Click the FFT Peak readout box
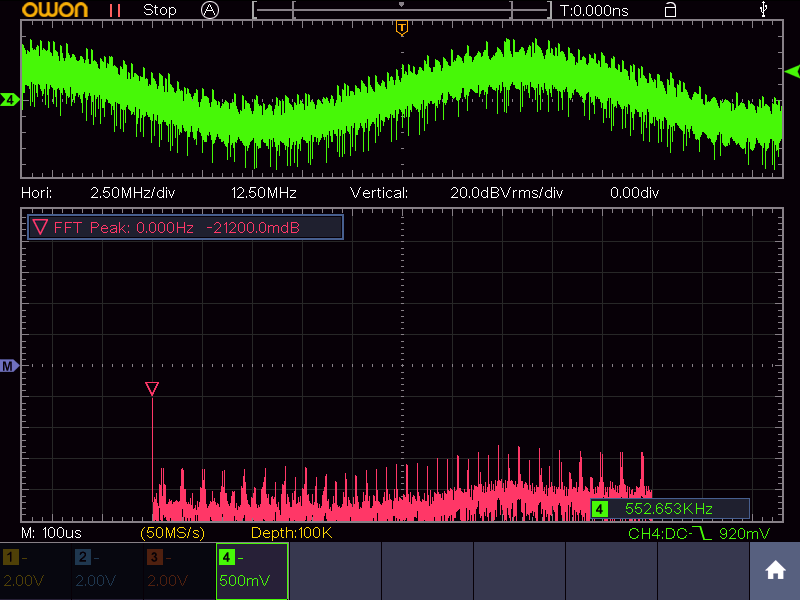This screenshot has height=600, width=800. [186, 228]
